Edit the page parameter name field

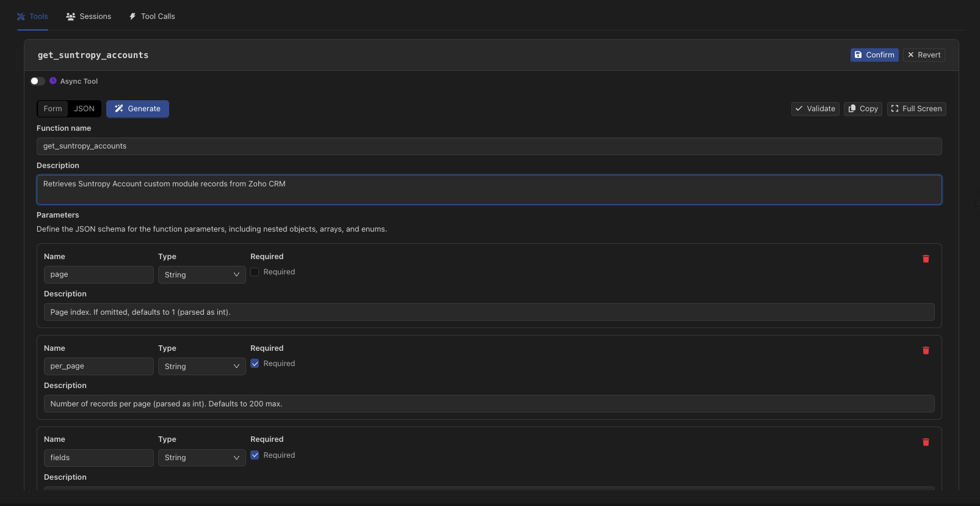pyautogui.click(x=99, y=274)
